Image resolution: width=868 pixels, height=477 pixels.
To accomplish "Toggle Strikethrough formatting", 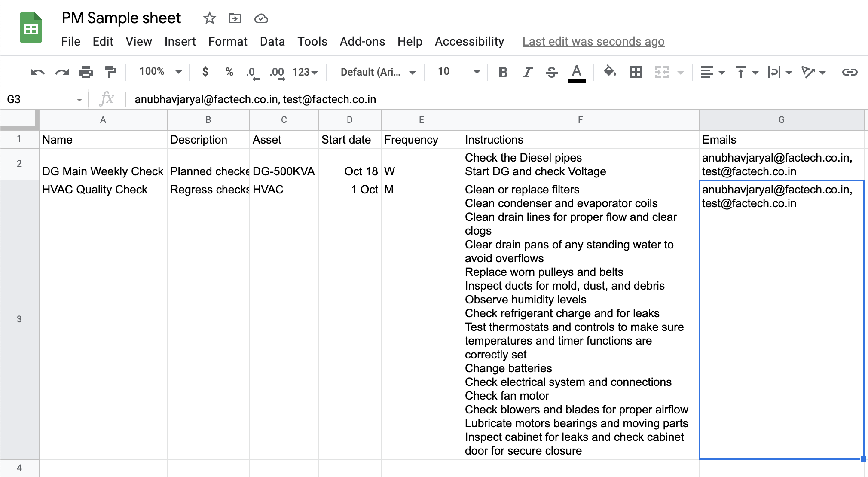I will [552, 72].
